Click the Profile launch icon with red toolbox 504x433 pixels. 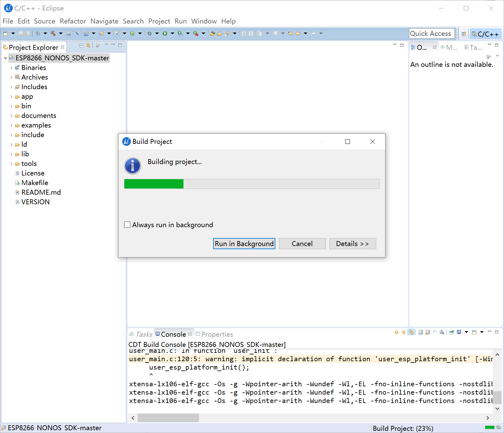pyautogui.click(x=196, y=33)
